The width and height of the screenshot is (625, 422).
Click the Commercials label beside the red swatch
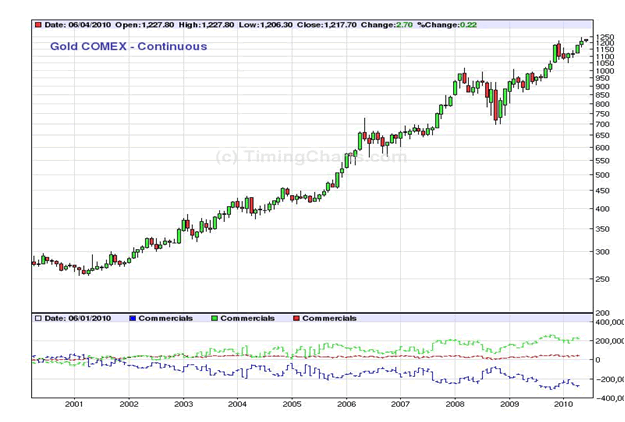coord(329,318)
